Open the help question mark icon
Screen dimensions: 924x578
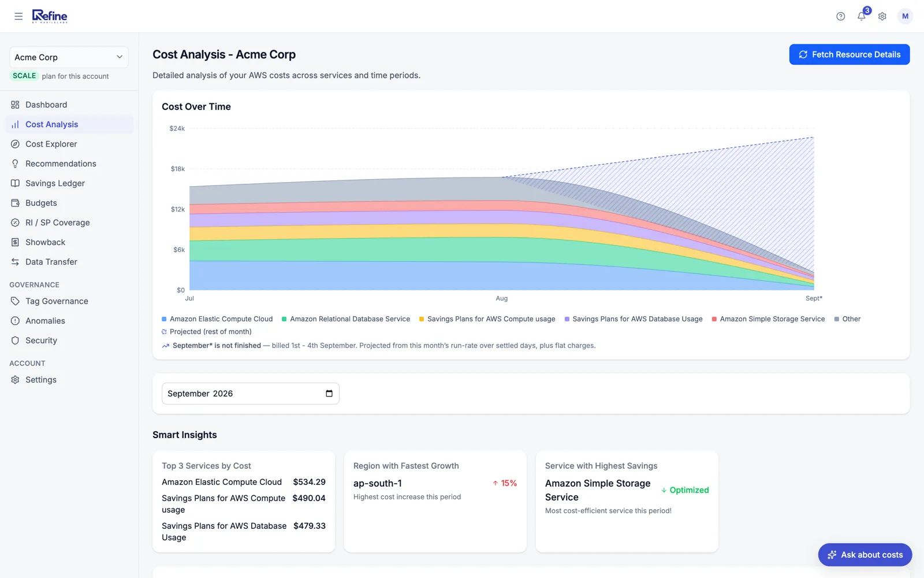coord(841,16)
